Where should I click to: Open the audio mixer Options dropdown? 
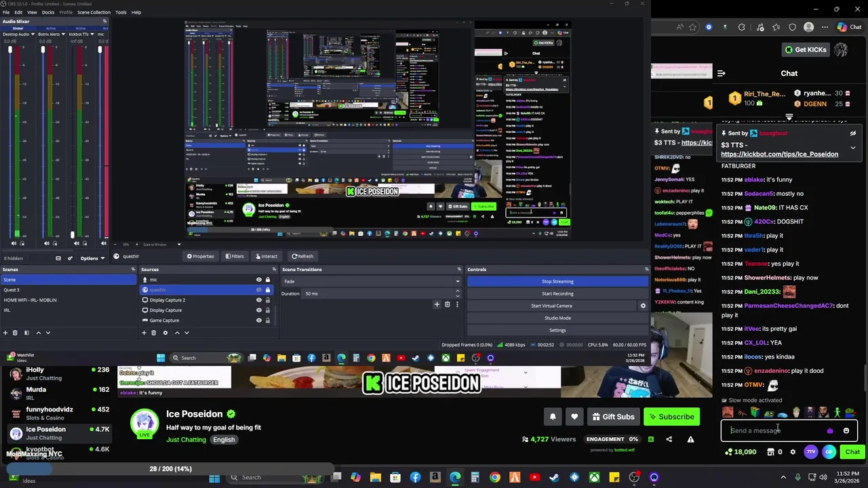tap(92, 258)
